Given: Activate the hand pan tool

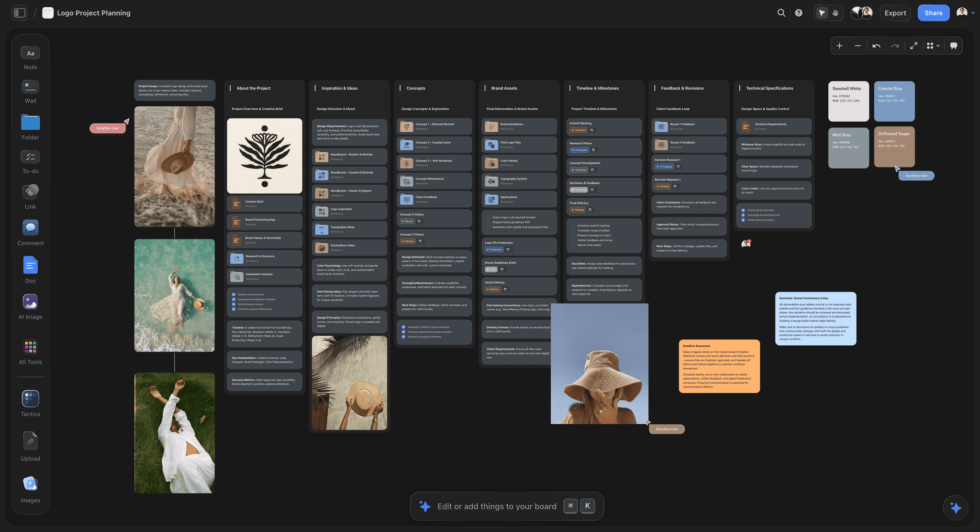Looking at the screenshot, I should pyautogui.click(x=835, y=13).
